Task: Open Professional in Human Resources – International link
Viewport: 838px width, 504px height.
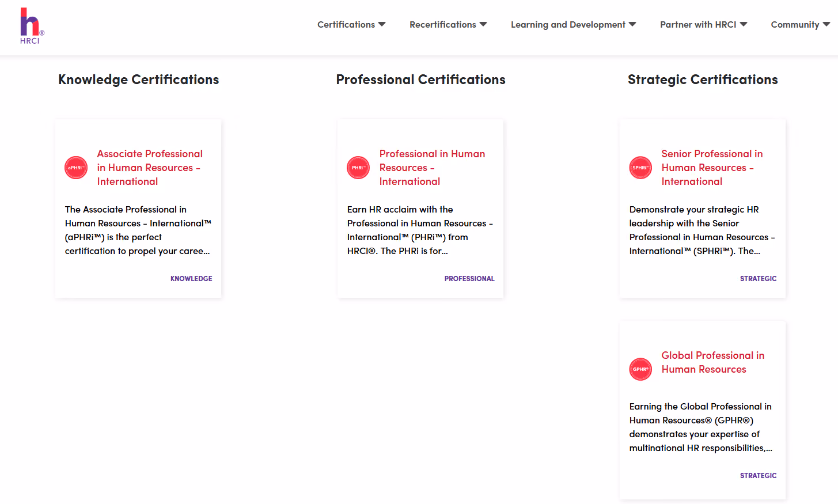Action: tap(432, 168)
